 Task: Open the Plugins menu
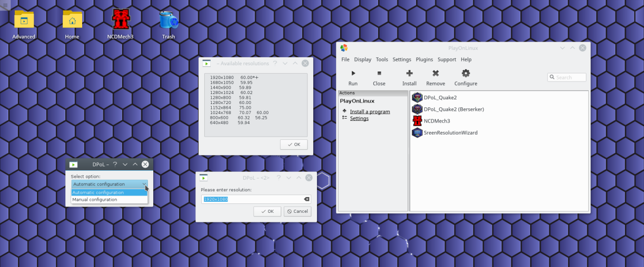[424, 59]
